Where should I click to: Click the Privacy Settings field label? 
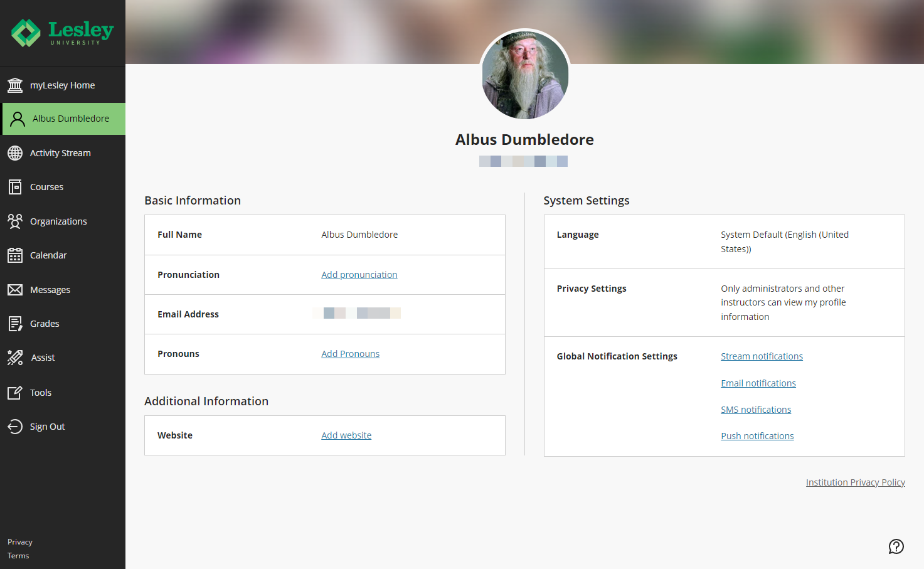click(x=592, y=289)
